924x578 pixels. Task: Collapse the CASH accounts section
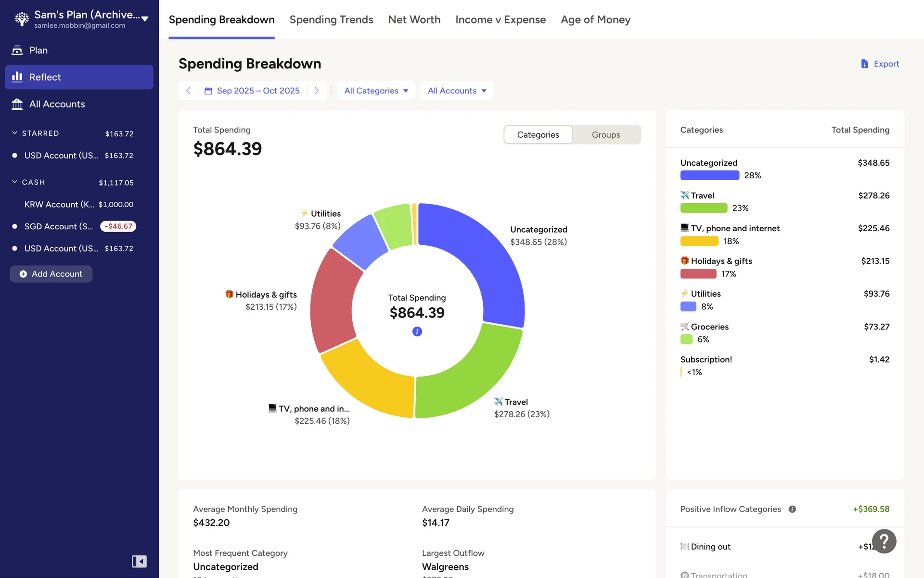pyautogui.click(x=15, y=182)
